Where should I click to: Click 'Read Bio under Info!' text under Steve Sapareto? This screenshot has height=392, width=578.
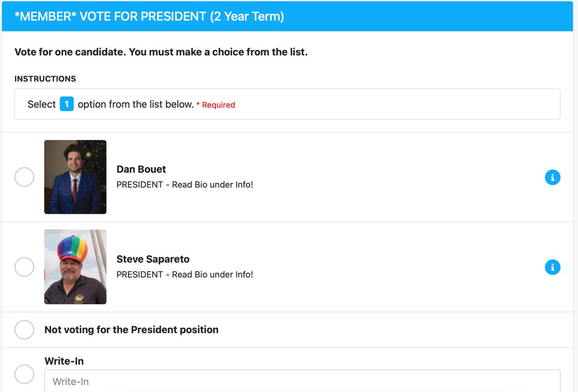[212, 274]
